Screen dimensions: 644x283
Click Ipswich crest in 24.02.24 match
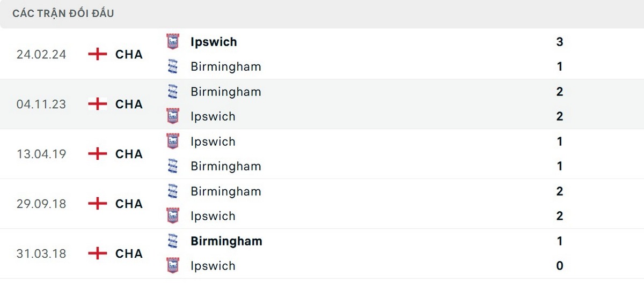pos(173,42)
